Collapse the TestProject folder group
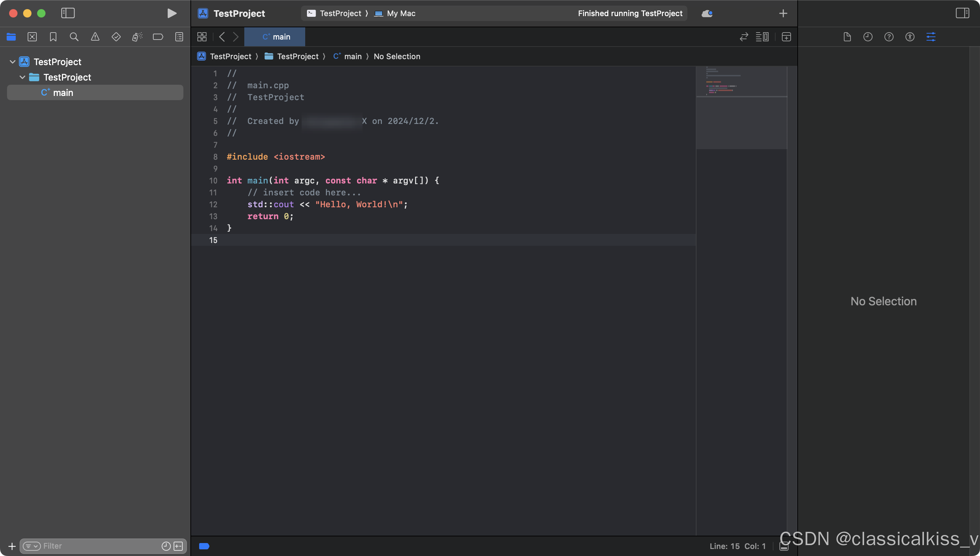The height and width of the screenshot is (556, 980). point(22,77)
